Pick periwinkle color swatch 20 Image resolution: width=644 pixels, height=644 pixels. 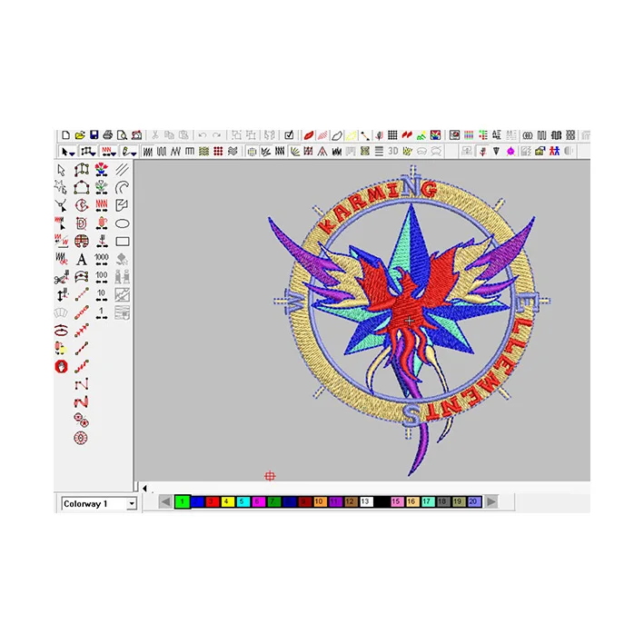[473, 501]
